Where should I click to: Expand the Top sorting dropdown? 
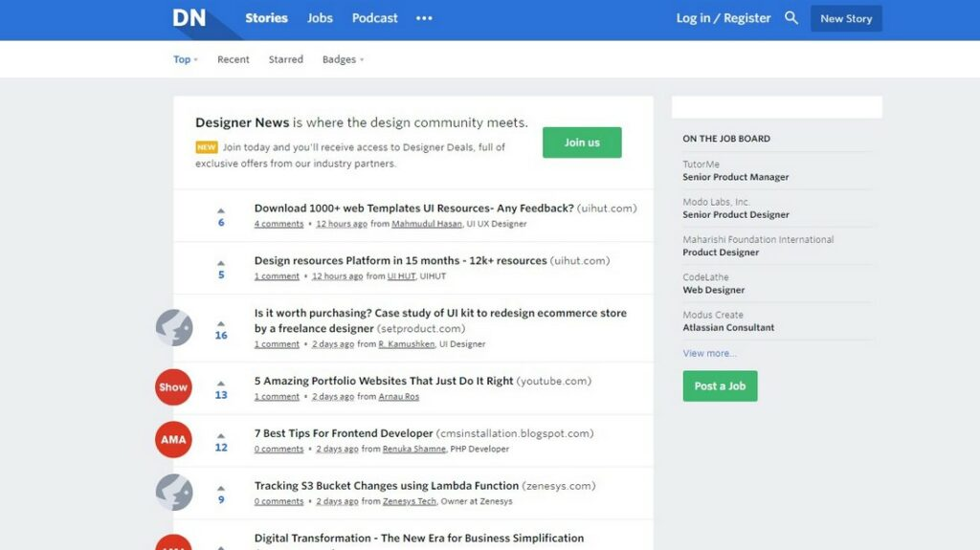point(185,59)
